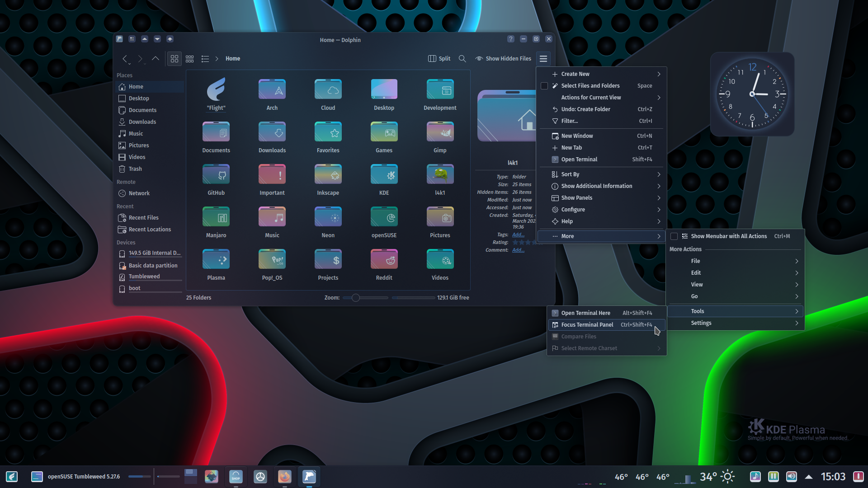Open the volume control tray icon
This screenshot has width=868, height=488.
point(792,476)
